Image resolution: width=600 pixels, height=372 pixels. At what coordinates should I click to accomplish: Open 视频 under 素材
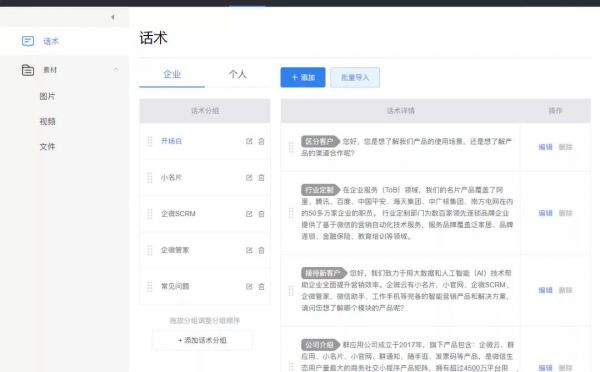47,121
